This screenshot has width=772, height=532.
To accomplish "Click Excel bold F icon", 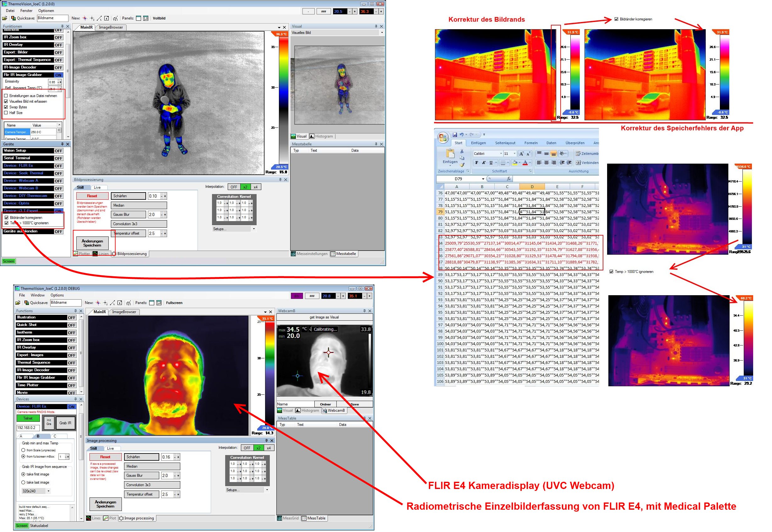I will (476, 163).
